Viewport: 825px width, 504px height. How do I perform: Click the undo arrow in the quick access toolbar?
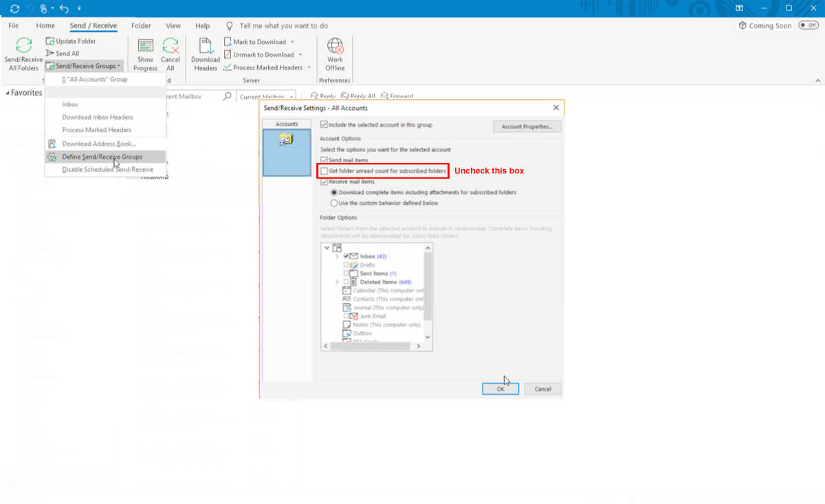coord(64,8)
